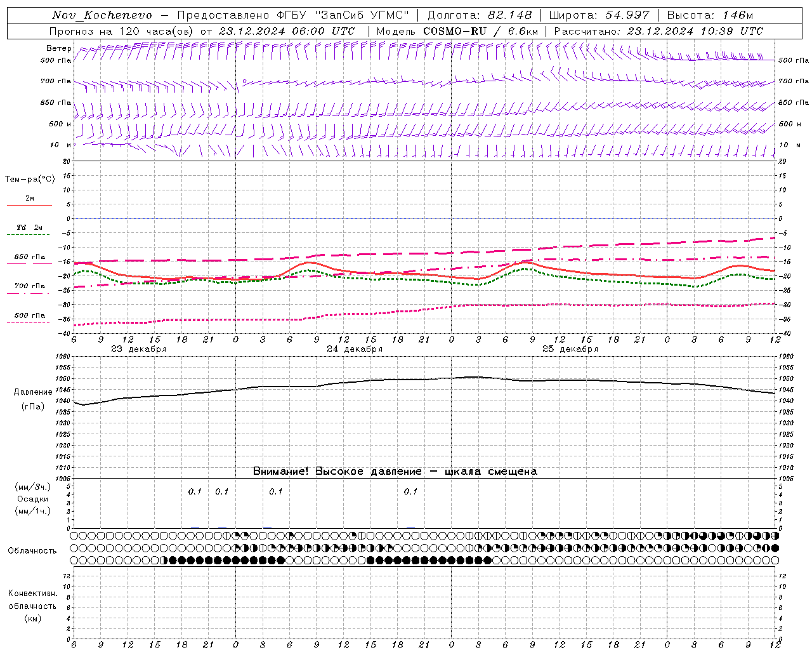Select the 'Широта: 54.997' latitude value
The width and height of the screenshot is (812, 650).
pos(599,15)
